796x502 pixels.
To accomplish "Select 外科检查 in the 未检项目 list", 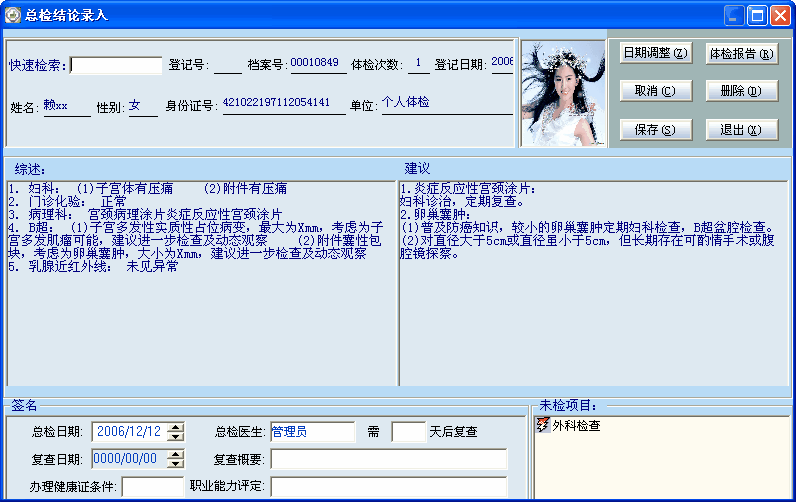I will (576, 426).
